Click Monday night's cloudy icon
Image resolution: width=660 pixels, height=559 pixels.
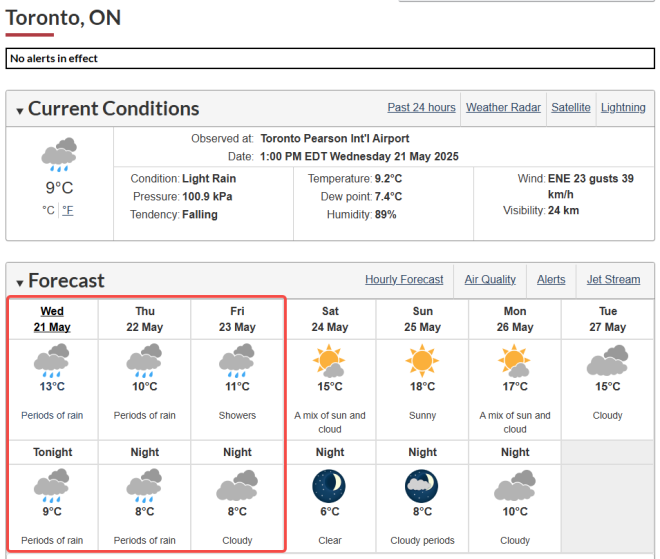(x=514, y=486)
